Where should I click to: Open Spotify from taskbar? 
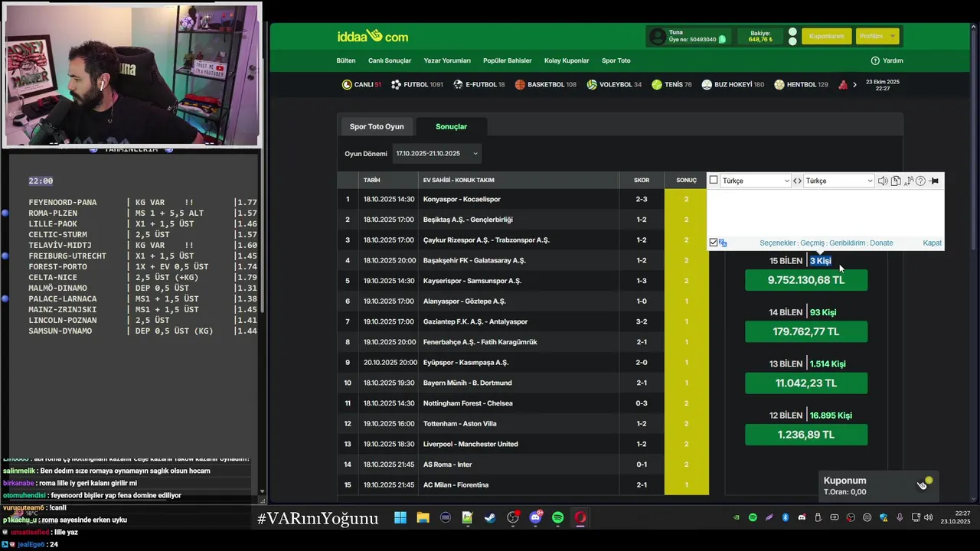coord(558,518)
